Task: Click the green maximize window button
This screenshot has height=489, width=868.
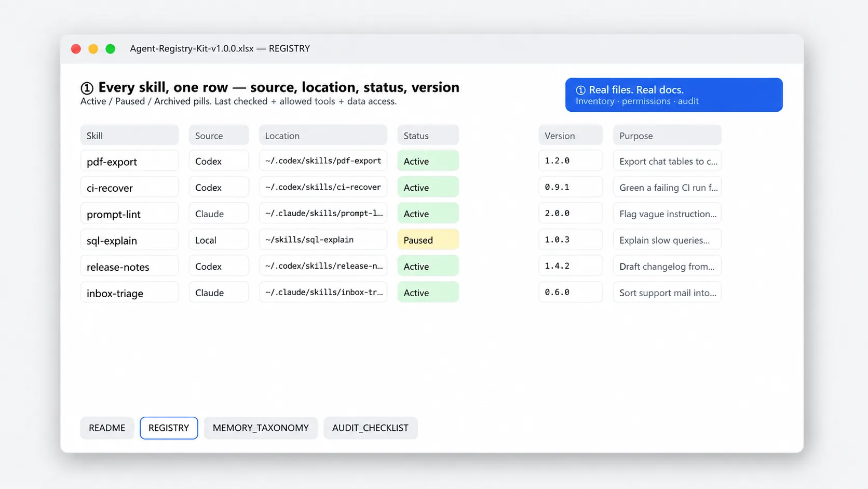Action: pyautogui.click(x=110, y=49)
